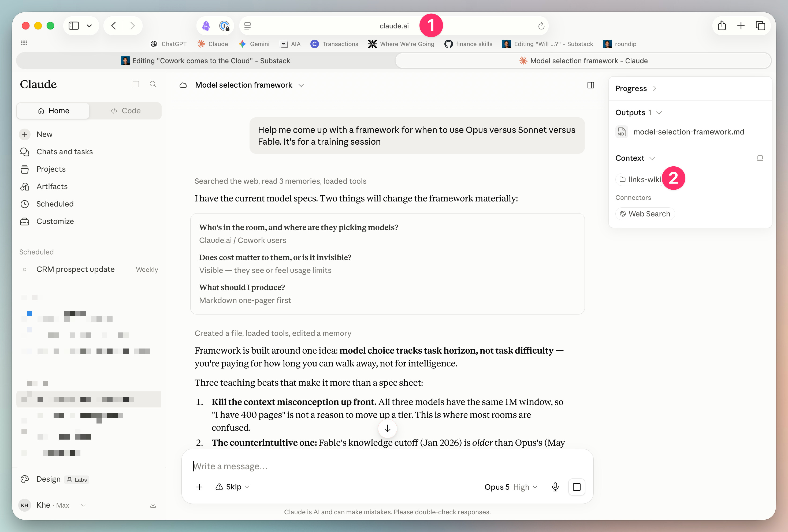Start voice dictation with the microphone icon
This screenshot has width=788, height=532.
click(x=555, y=487)
